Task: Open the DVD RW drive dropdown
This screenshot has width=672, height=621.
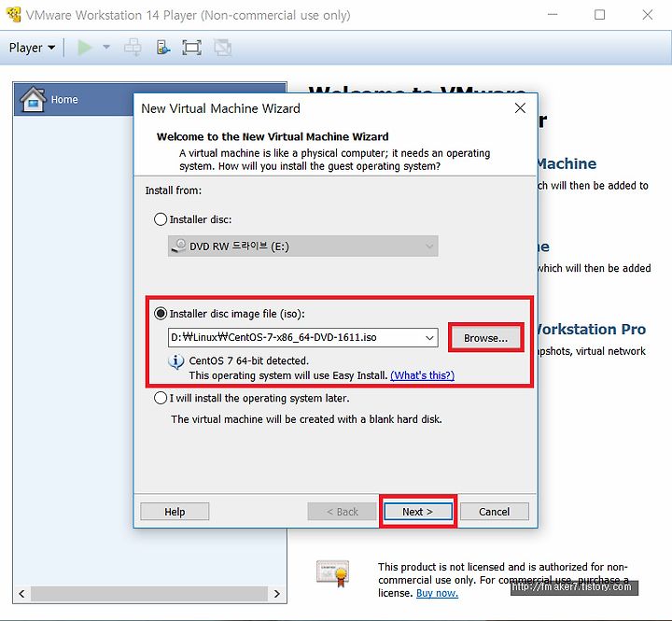Action: [303, 247]
